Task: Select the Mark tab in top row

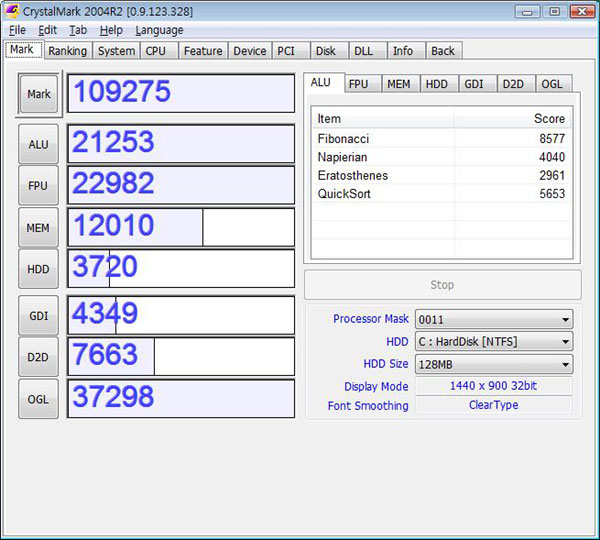Action: pyautogui.click(x=22, y=50)
